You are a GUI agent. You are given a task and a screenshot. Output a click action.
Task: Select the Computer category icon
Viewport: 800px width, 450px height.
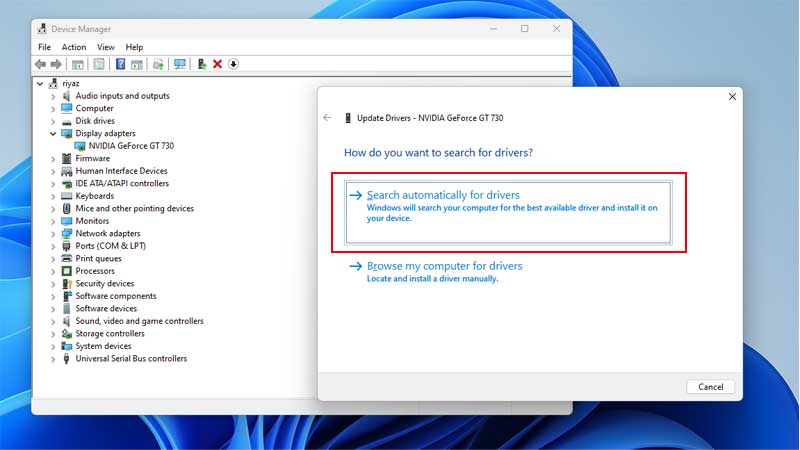coord(66,108)
